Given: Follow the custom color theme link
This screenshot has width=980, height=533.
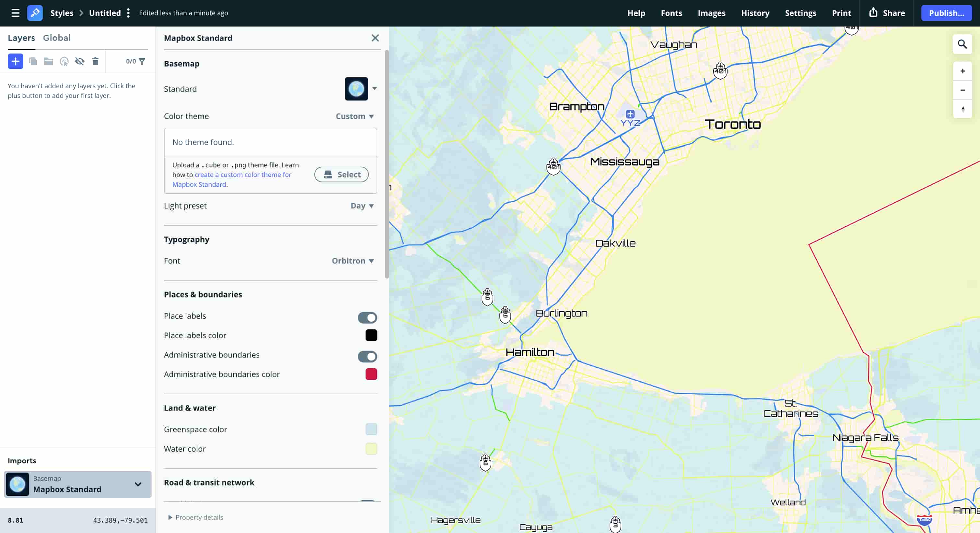Looking at the screenshot, I should pos(243,174).
